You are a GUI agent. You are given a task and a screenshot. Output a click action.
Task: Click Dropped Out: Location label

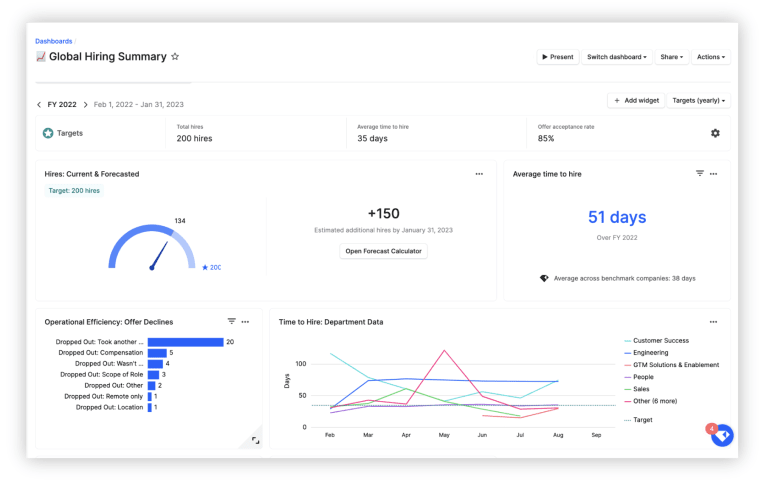[x=110, y=407]
